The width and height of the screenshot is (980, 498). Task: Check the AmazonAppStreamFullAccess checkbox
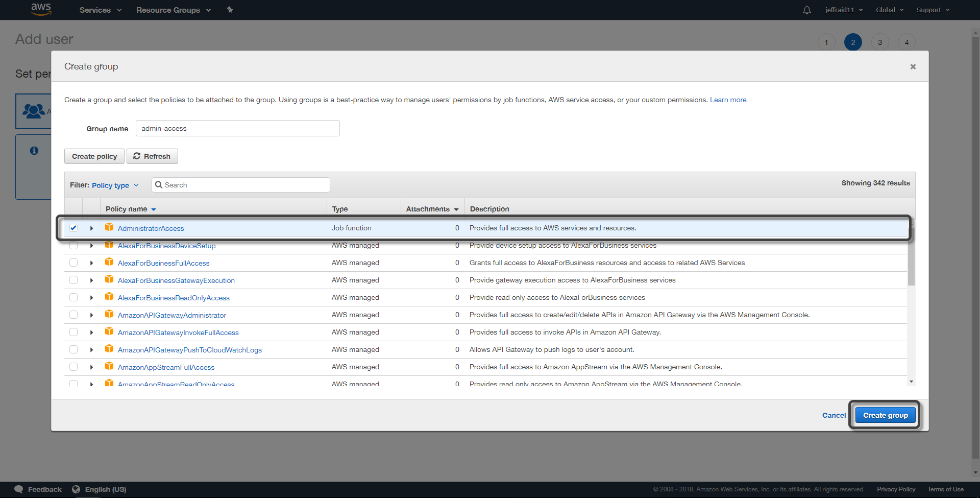73,367
